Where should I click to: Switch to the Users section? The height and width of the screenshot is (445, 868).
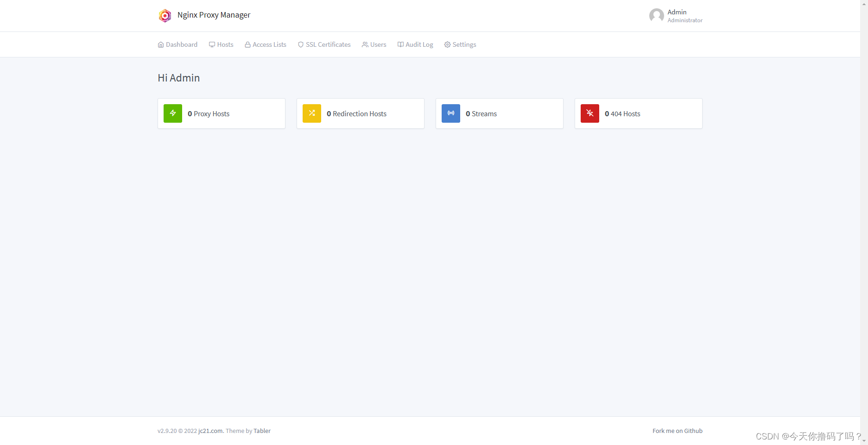pos(377,44)
